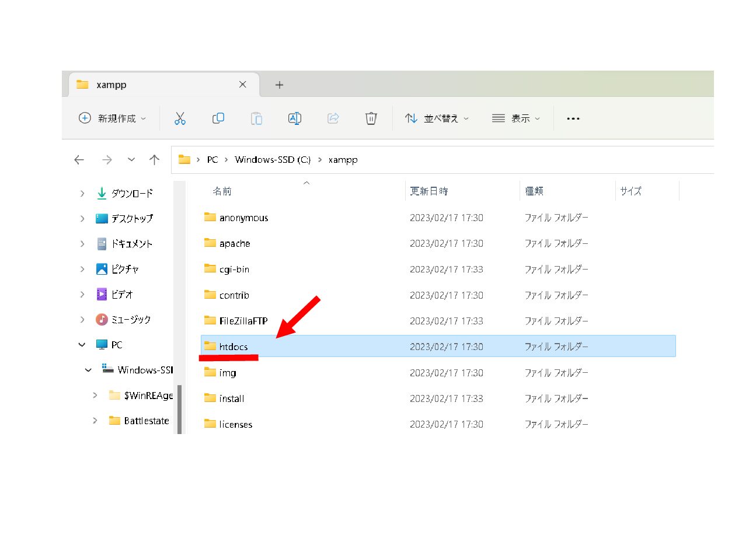Click the Rename icon in toolbar

295,118
